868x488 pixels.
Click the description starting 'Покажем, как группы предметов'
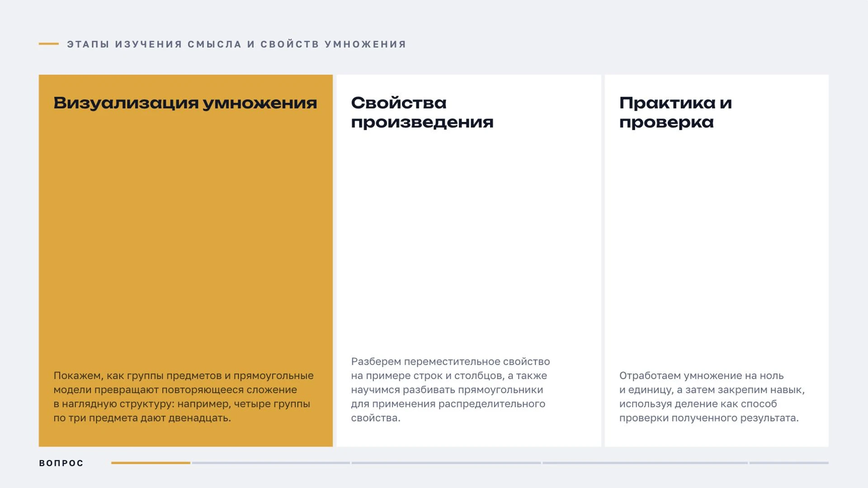[x=184, y=397]
